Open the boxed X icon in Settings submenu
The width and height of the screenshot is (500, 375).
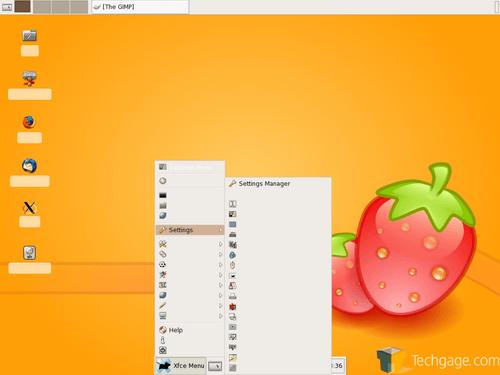pos(233,204)
